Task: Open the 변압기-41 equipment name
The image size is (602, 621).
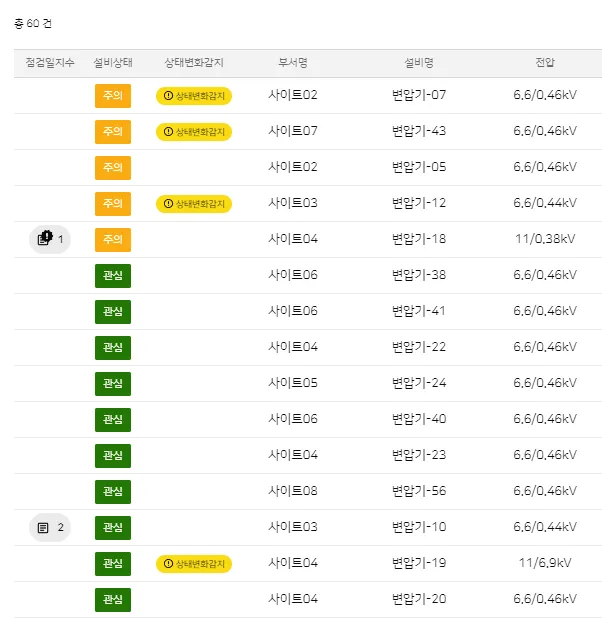Action: point(419,312)
